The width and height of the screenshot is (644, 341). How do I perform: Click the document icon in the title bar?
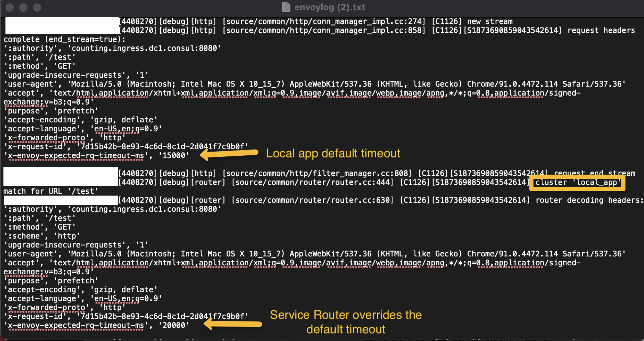pos(286,7)
